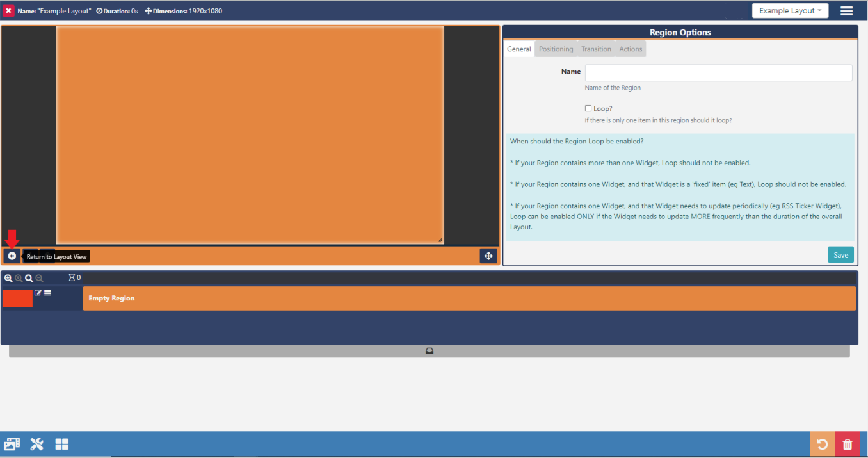Open the media library icon in bottom toolbar
This screenshot has height=458, width=868.
pos(12,445)
